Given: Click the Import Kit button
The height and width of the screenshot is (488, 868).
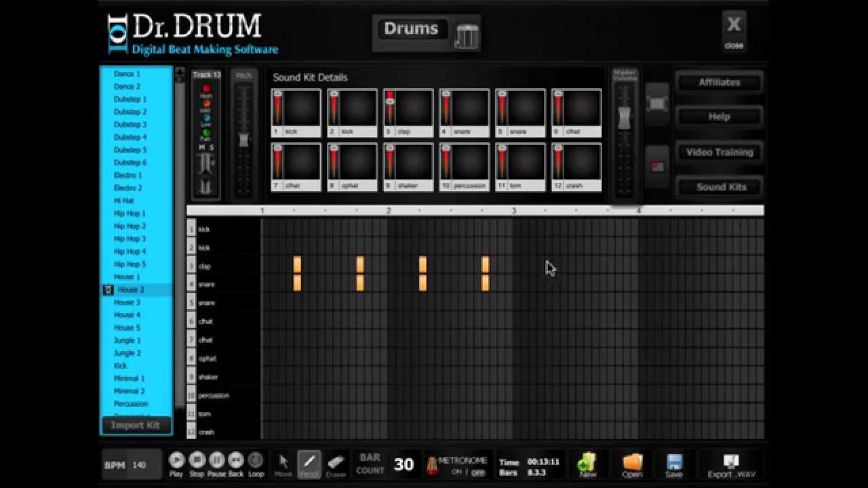Looking at the screenshot, I should 136,425.
